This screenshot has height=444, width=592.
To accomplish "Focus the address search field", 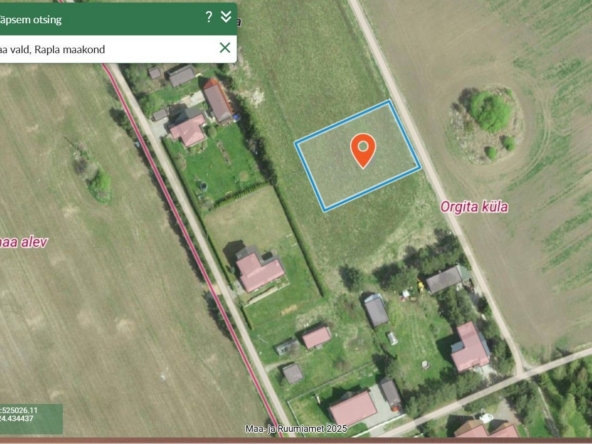I will tap(108, 49).
